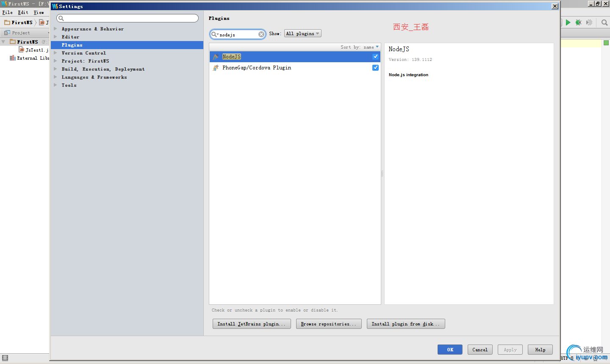Select PhoneGap/Cordova Plugin row
Viewport: 610px width, 364px height.
(295, 68)
